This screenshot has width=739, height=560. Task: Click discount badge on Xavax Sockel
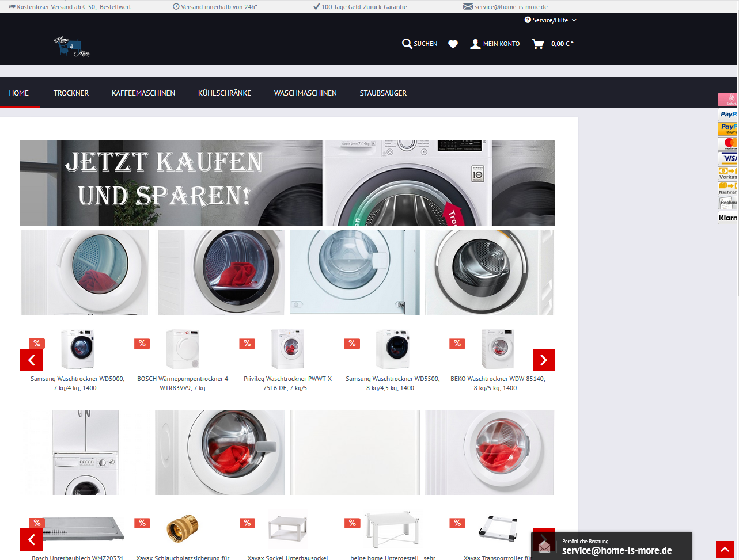[247, 523]
